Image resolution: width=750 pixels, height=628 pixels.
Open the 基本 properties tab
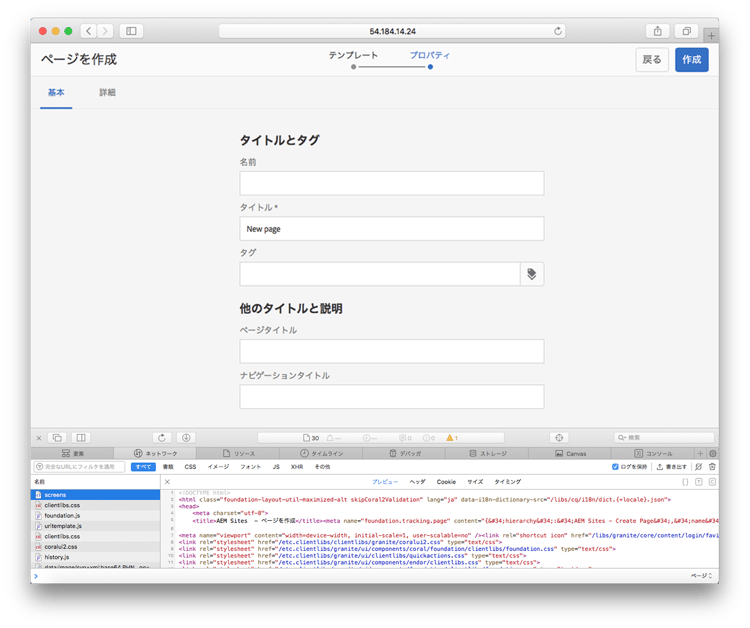point(56,92)
